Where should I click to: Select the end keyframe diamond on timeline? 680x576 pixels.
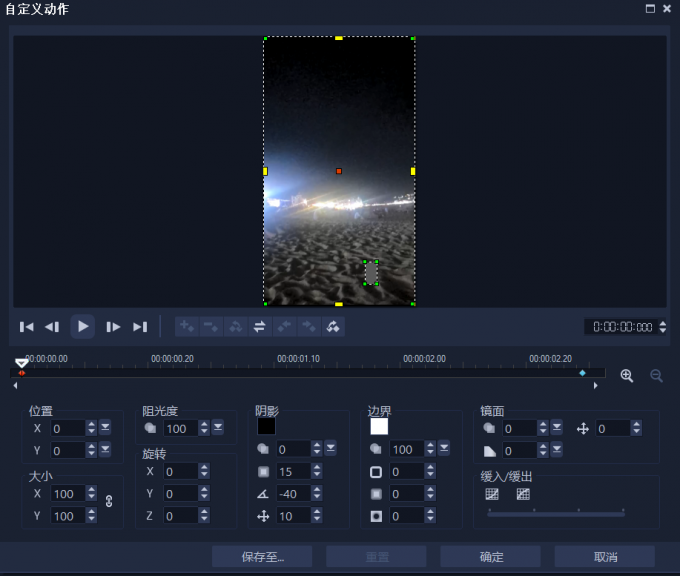pyautogui.click(x=582, y=373)
